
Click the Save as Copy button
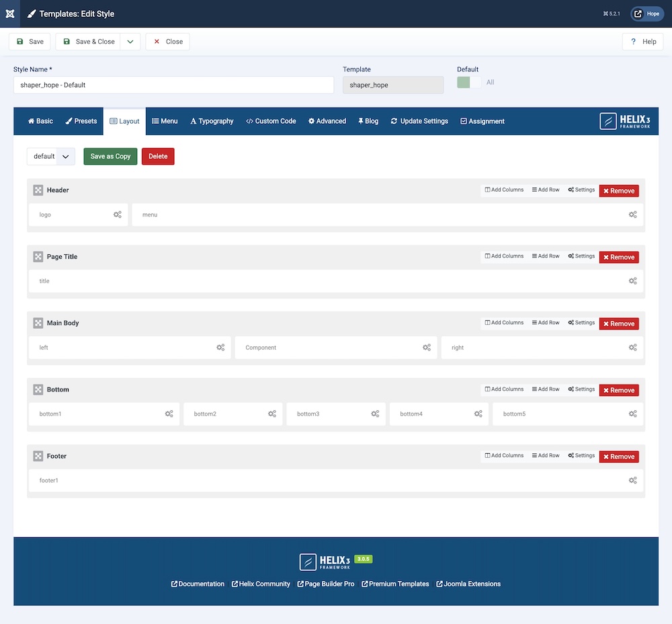pyautogui.click(x=110, y=156)
